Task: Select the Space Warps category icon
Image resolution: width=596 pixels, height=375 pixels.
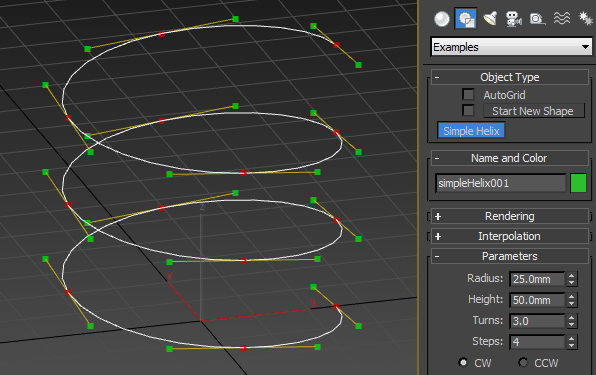Action: (x=561, y=19)
